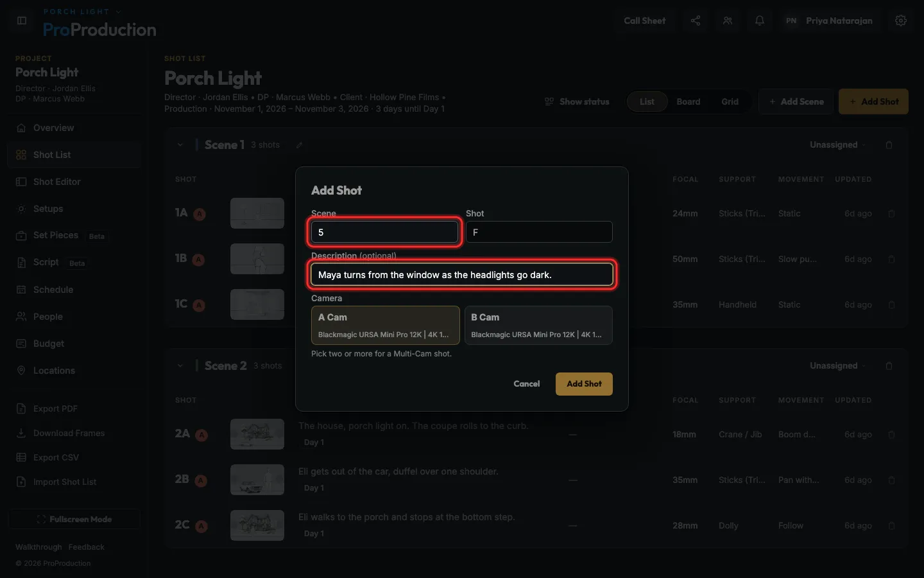Switch to the Grid view tab
This screenshot has width=924, height=578.
click(730, 101)
